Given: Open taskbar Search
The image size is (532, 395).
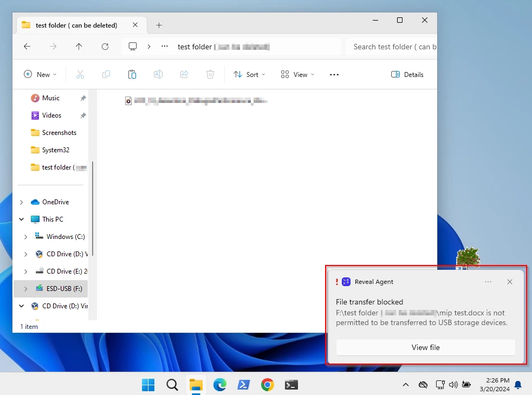Looking at the screenshot, I should pos(172,385).
